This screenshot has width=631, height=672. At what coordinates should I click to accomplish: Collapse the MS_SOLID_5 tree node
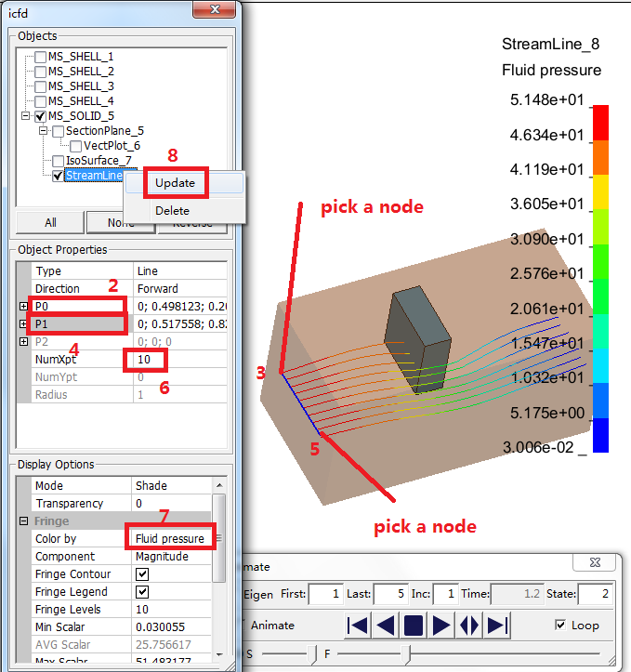pos(26,116)
